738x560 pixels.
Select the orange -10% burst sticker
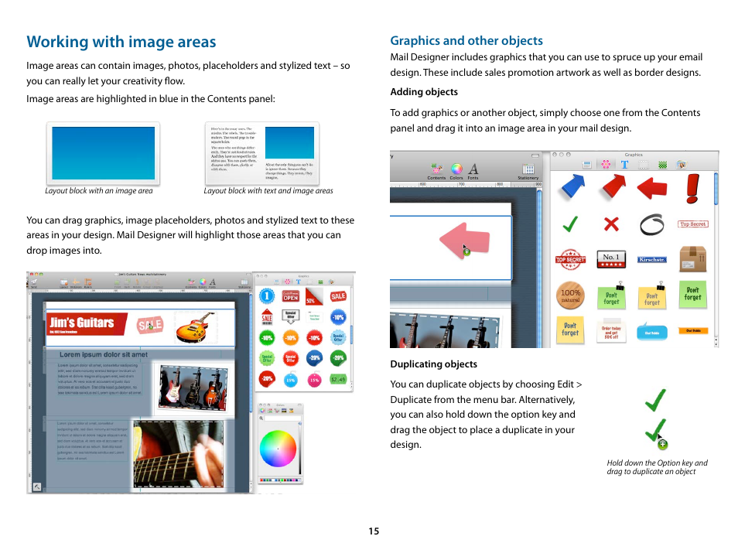tap(290, 337)
